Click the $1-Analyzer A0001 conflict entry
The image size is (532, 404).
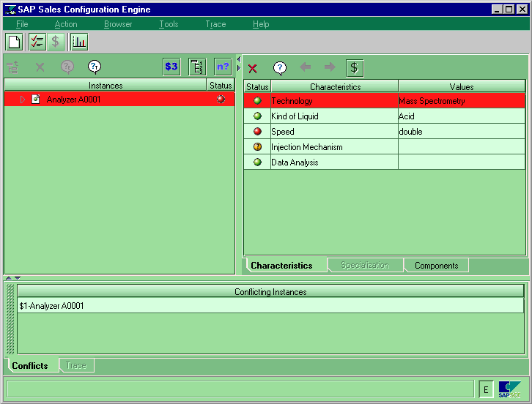pos(270,306)
